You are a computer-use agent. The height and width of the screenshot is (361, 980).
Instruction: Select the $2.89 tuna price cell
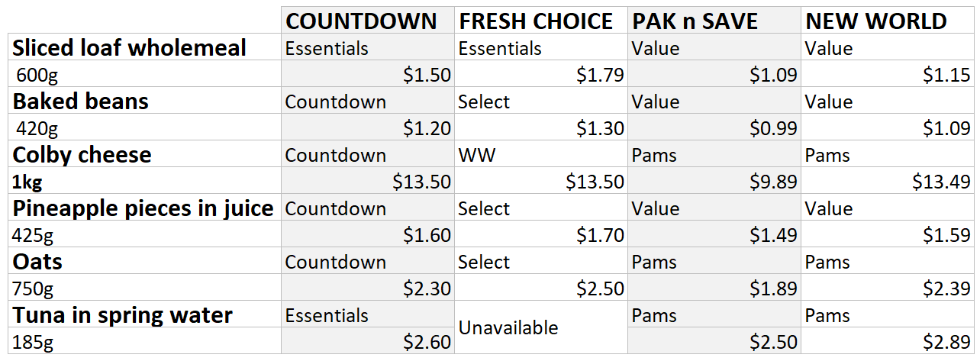(888, 340)
